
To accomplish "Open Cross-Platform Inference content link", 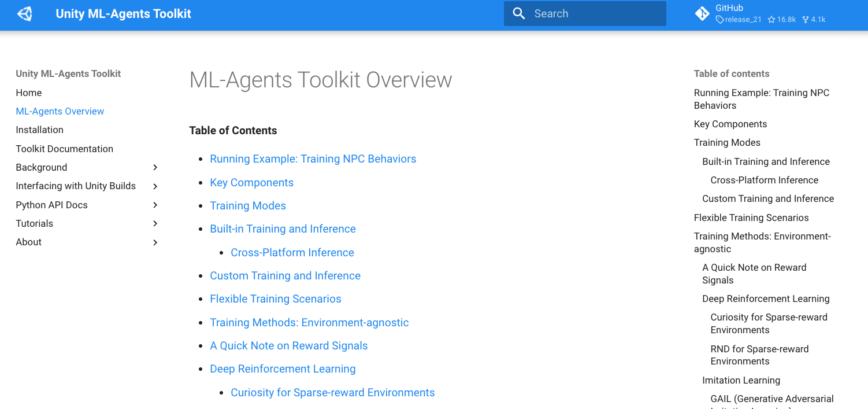I will [x=292, y=252].
